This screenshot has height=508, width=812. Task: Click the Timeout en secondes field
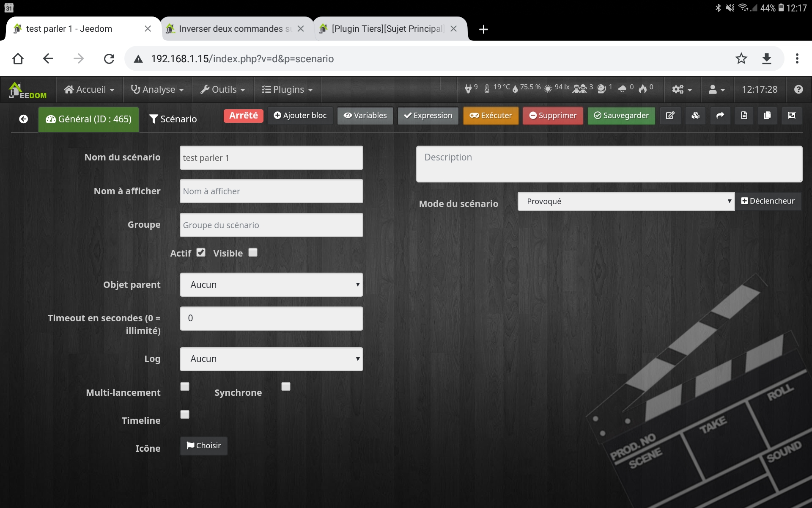272,318
